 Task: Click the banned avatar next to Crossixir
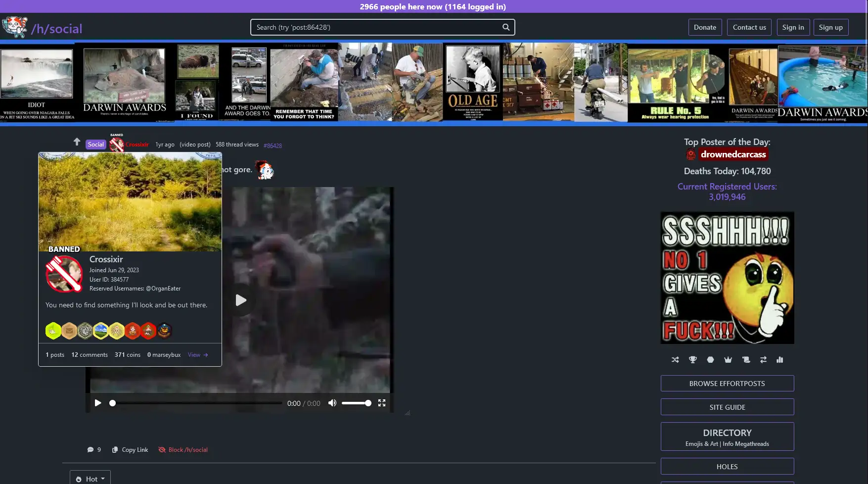point(117,144)
